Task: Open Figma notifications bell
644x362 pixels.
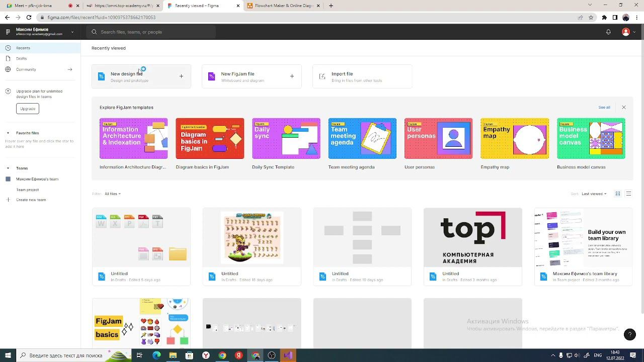Action: (608, 32)
